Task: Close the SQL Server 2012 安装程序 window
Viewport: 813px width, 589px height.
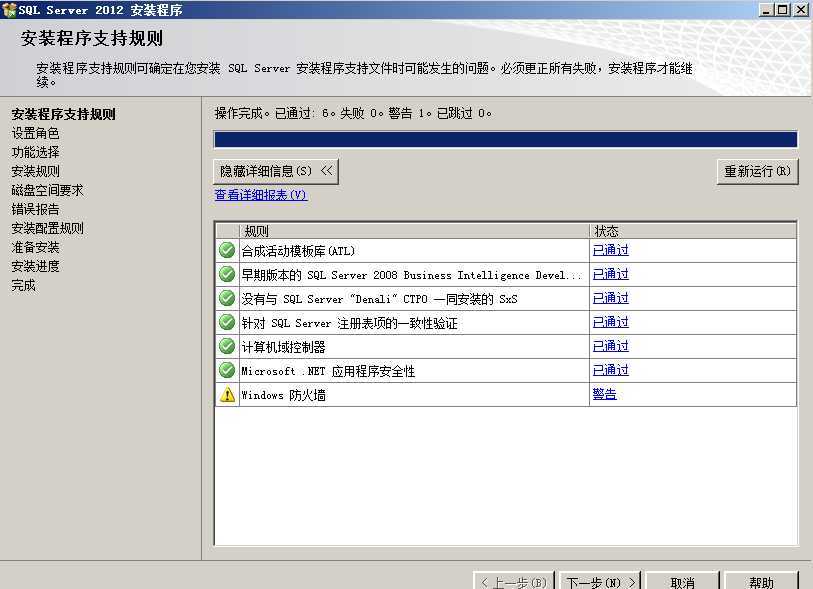Action: (801, 9)
